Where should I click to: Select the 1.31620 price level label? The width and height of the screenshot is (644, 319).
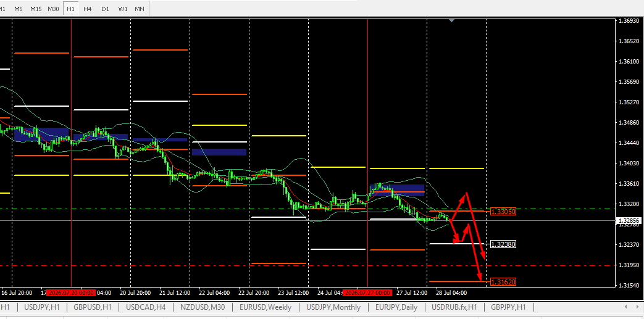tap(503, 281)
